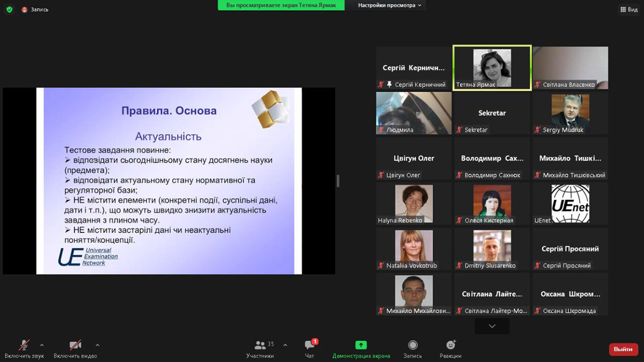Click the red Запись recording indicator
The image size is (644, 362).
point(35,9)
